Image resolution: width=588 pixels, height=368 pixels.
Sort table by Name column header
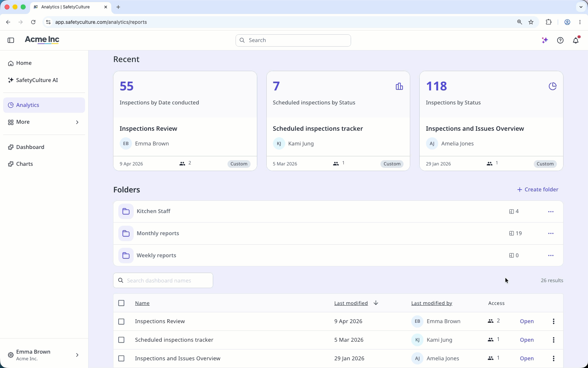tap(142, 303)
